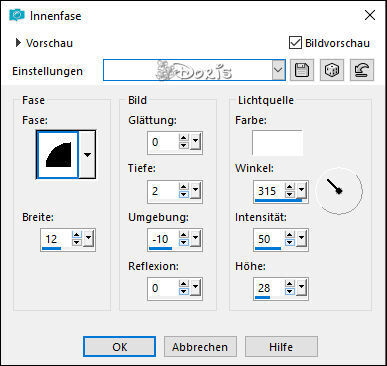Open the Glättung slider dropdown arrow

[195, 141]
